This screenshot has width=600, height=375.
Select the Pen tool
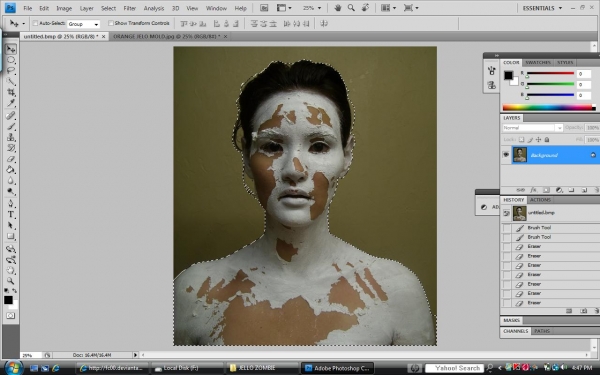click(11, 204)
